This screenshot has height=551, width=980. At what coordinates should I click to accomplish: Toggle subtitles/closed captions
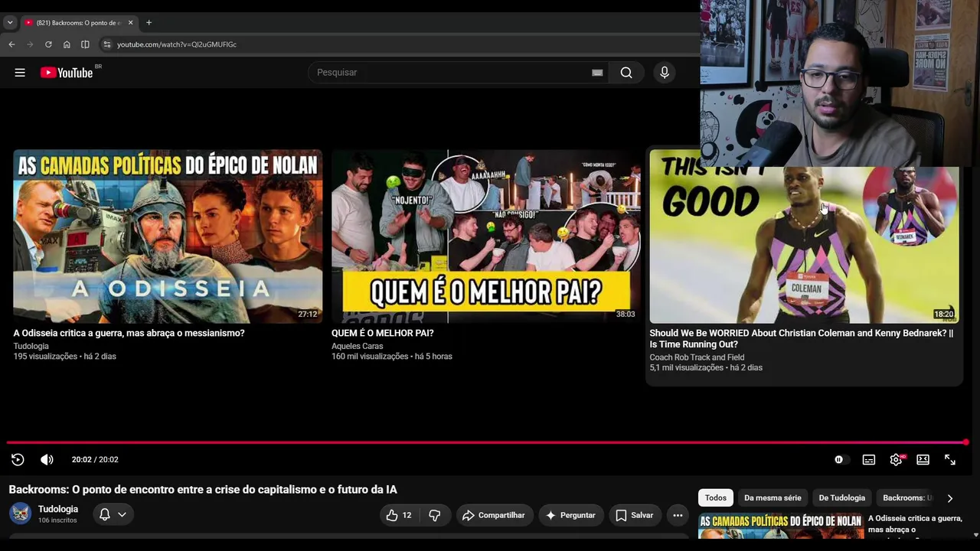(x=869, y=459)
